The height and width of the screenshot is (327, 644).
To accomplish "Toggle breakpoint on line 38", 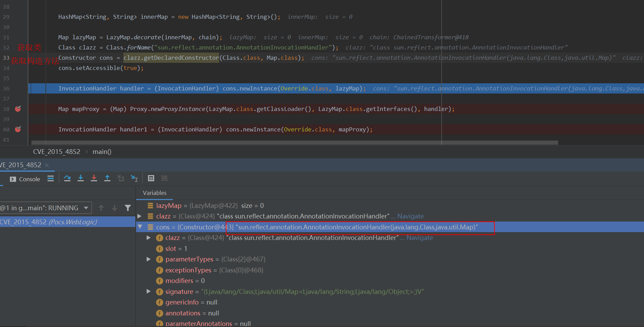I will (x=18, y=109).
